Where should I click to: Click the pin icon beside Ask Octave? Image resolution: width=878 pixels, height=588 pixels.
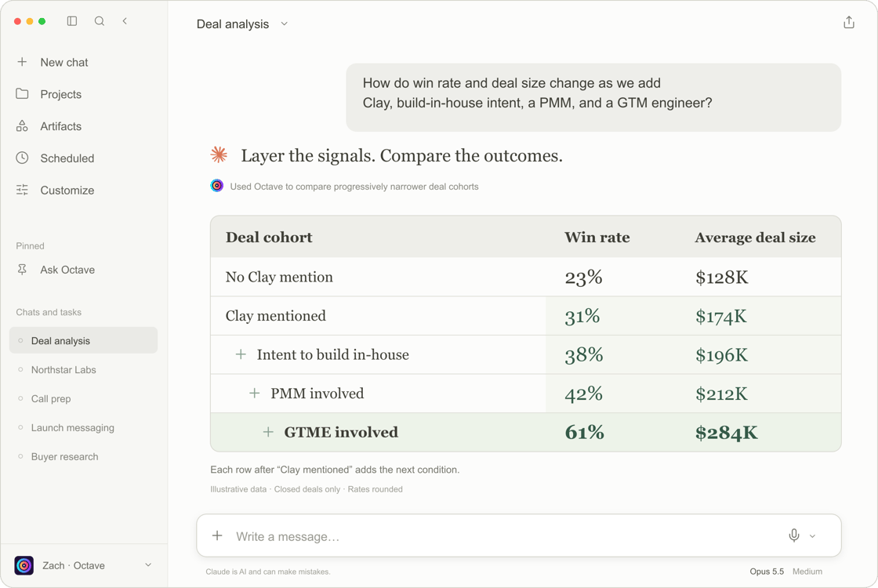pos(22,270)
